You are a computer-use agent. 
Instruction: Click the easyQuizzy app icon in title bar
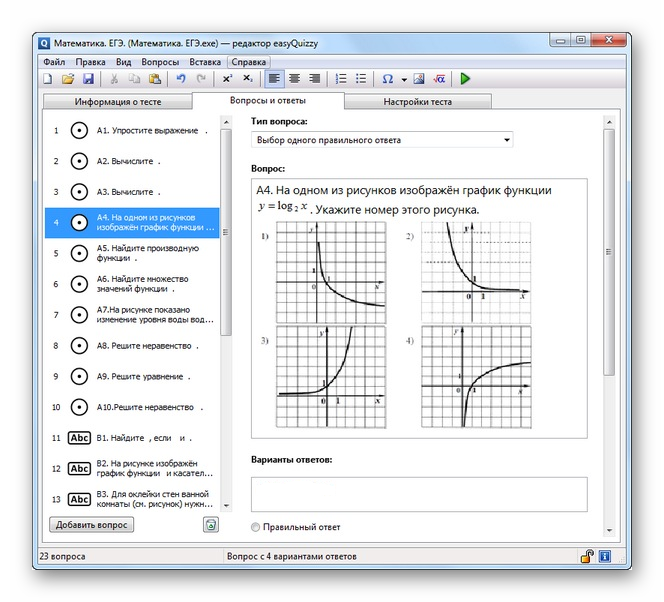point(44,43)
